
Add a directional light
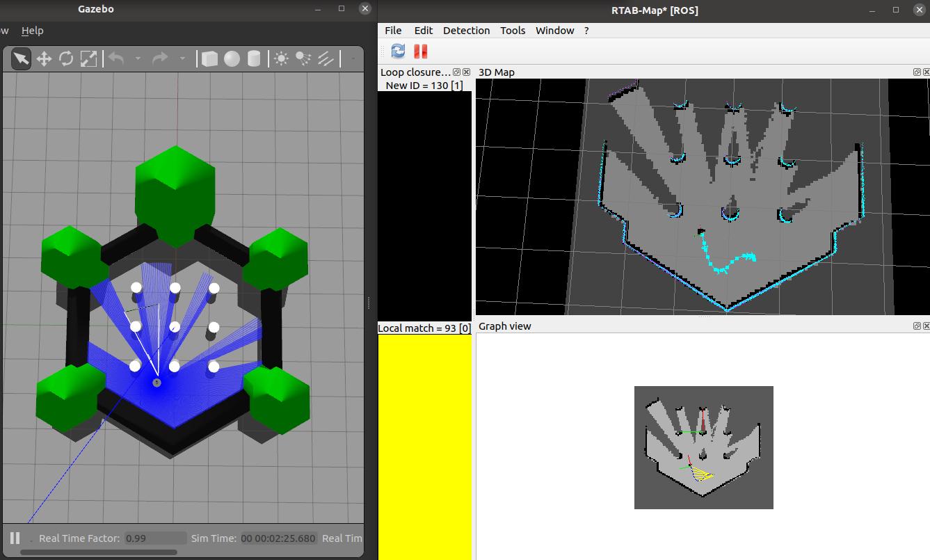tap(326, 59)
